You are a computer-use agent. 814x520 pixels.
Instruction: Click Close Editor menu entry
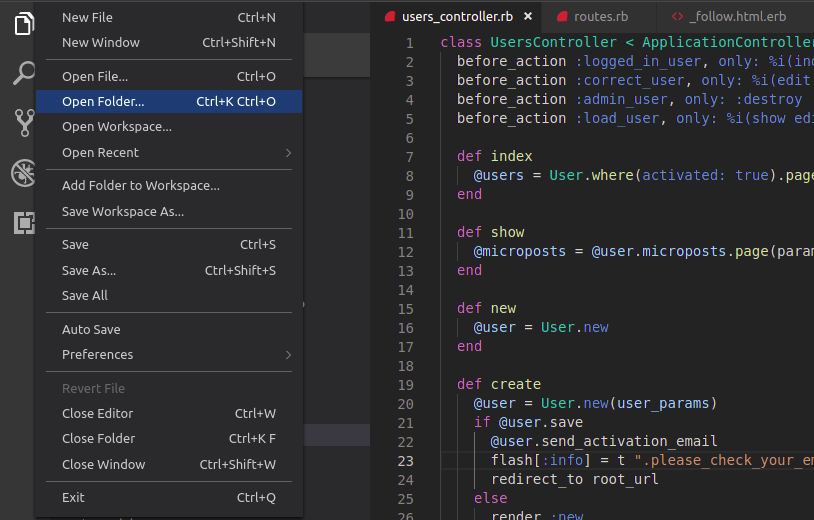pos(169,414)
